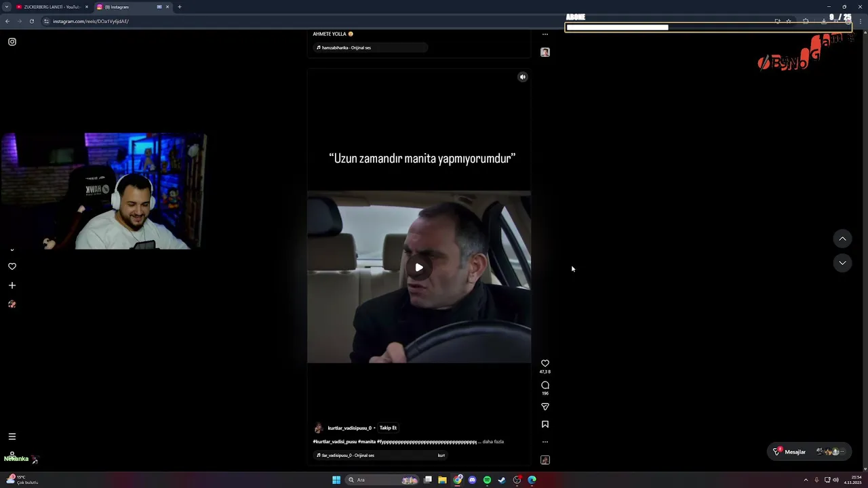Click the instagram.com address bar URL
This screenshot has height=488, width=868.
click(91, 21)
